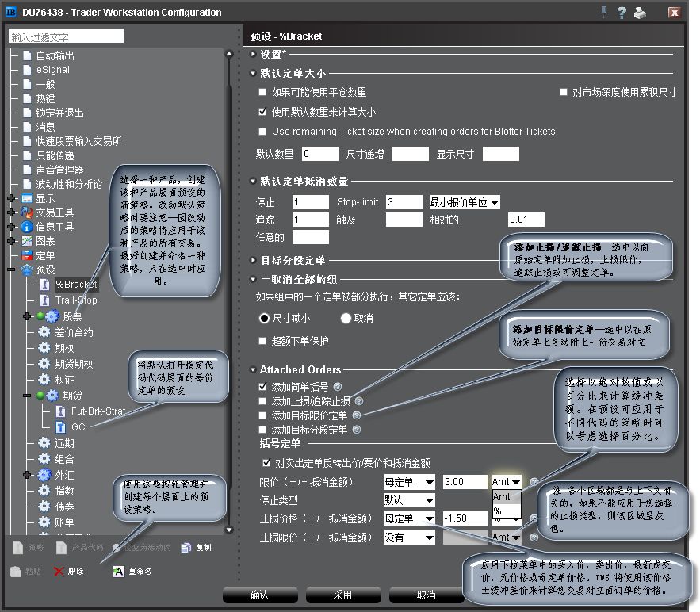Click the help icon beside 添加止损/追踪止损
This screenshot has height=612, width=700.
click(x=359, y=401)
